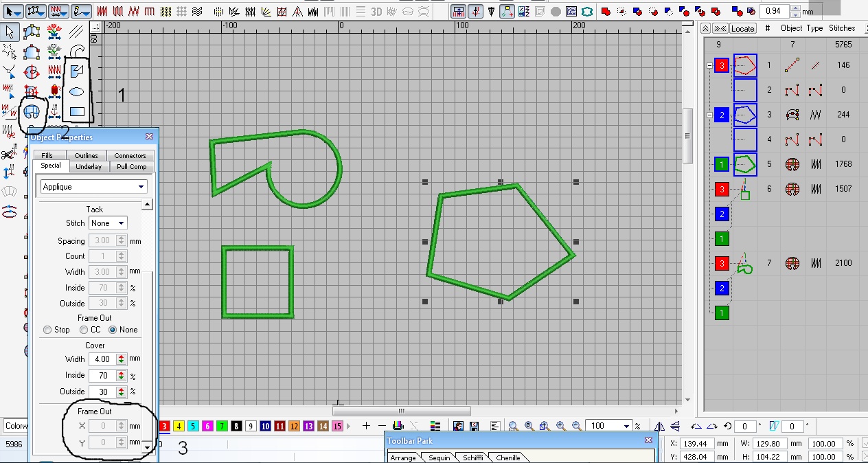868x463 pixels.
Task: Click the zoom in magnifier icon
Action: pyautogui.click(x=560, y=426)
